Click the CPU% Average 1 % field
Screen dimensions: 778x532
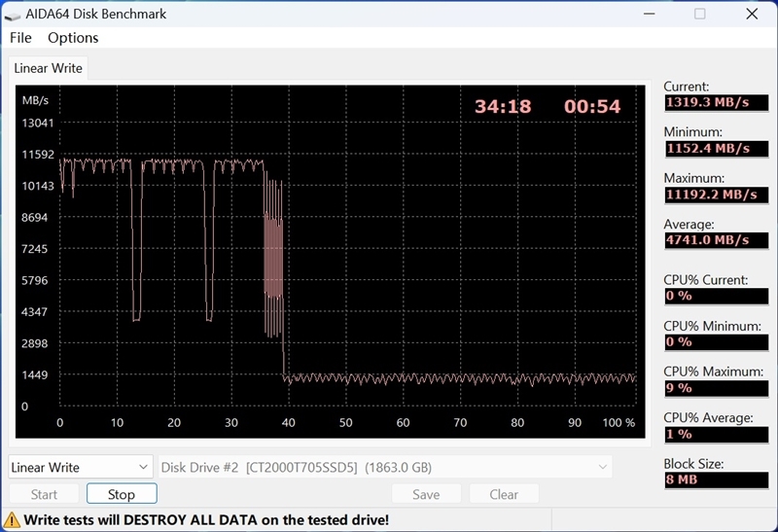pos(716,434)
